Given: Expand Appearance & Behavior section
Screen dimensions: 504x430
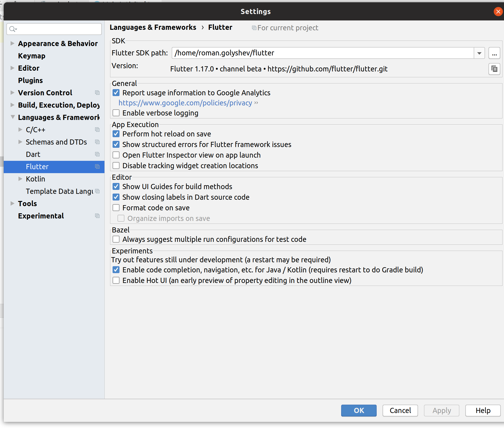Looking at the screenshot, I should point(12,43).
